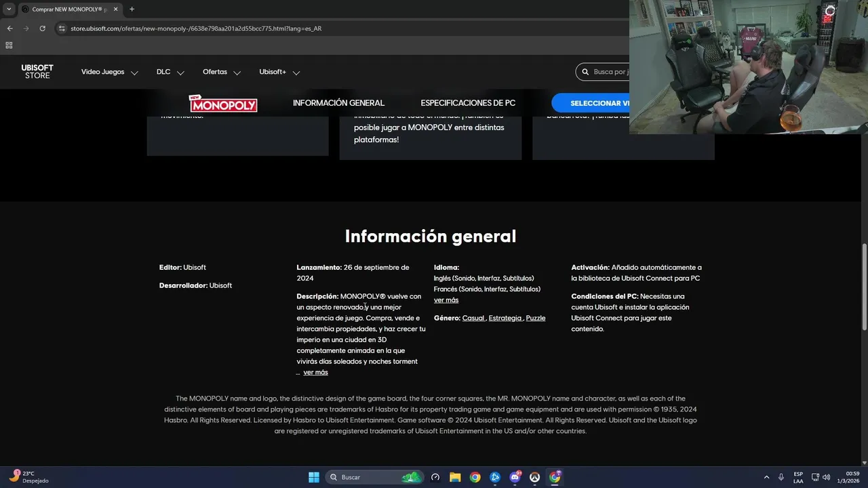Reload the current page
This screenshot has width=868, height=488.
(x=42, y=28)
